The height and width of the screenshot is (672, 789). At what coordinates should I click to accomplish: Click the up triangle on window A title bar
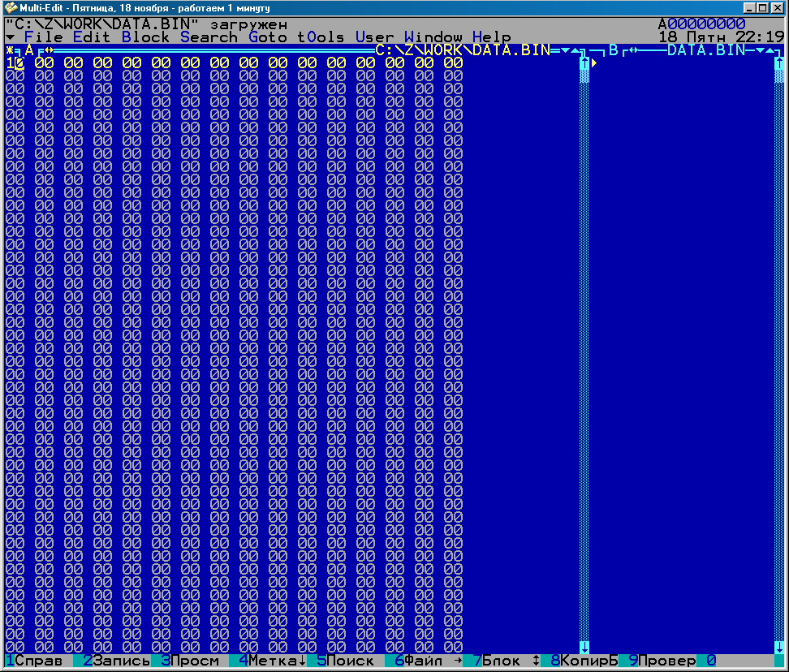coord(575,50)
